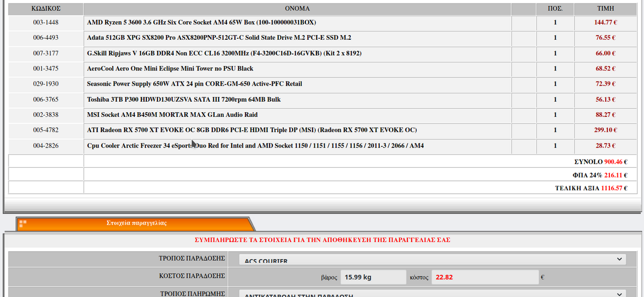Click the price 88.27 €
Image resolution: width=644 pixels, height=297 pixels.
click(606, 115)
